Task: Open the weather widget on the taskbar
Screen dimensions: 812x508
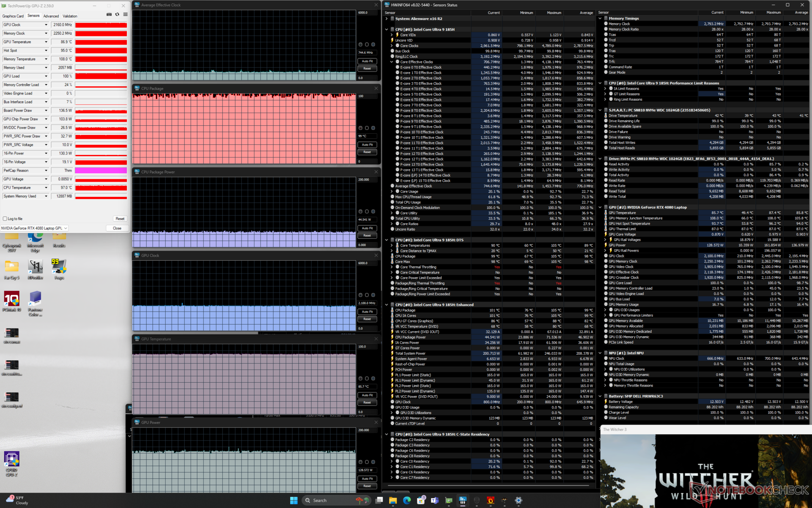Action: pos(17,500)
